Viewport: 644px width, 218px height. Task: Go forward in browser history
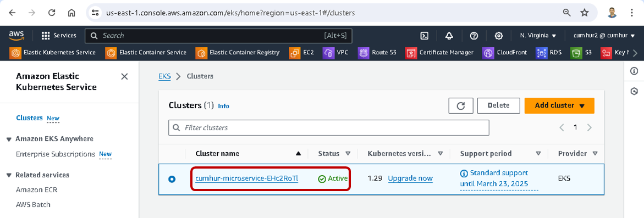pos(32,13)
